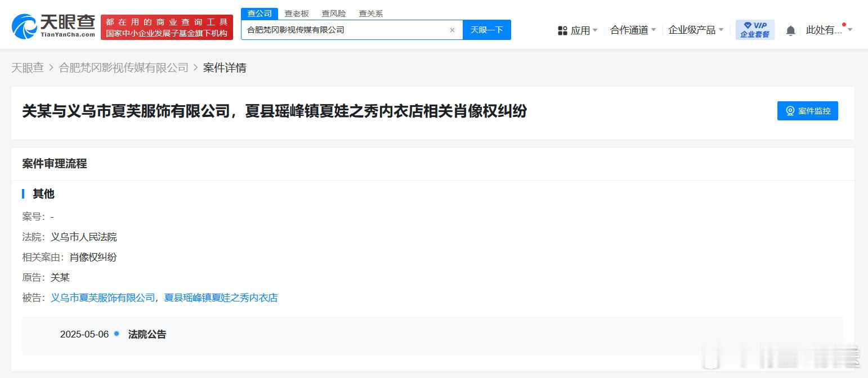Expand the 企业级产品 dropdown
Viewport: 868px width, 378px height.
[x=696, y=30]
